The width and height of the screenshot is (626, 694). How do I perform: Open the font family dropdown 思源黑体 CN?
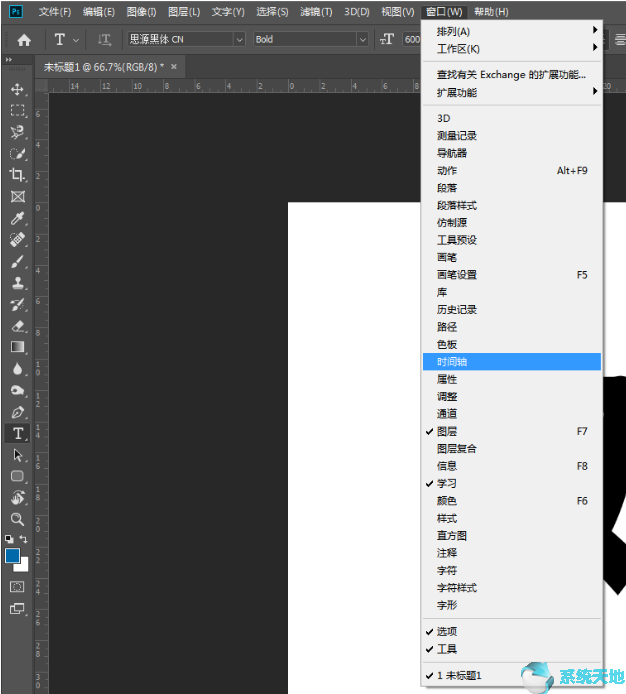[239, 40]
